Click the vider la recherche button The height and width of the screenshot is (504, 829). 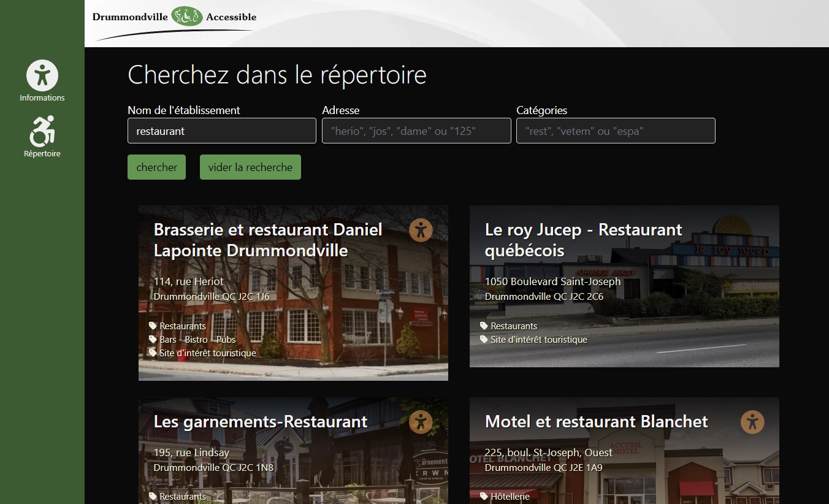click(x=250, y=167)
